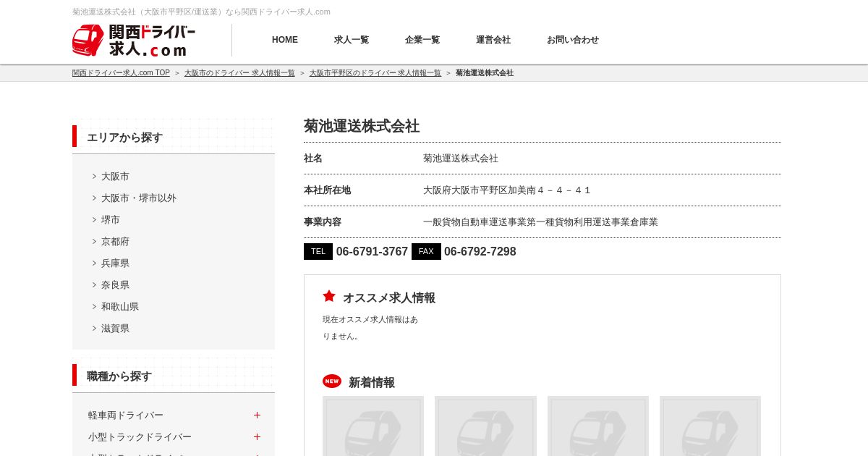868x456 pixels.
Task: Click the 軽車両ドライバー job type label
Action: [126, 415]
